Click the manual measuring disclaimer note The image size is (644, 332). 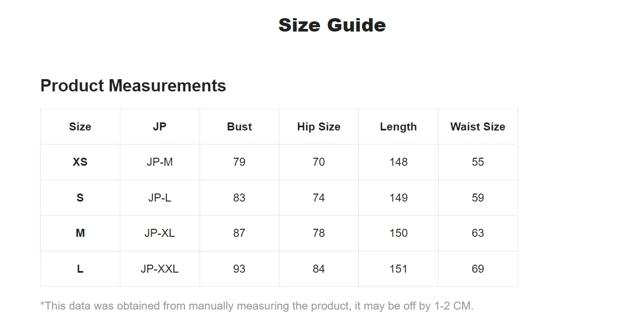tap(257, 306)
